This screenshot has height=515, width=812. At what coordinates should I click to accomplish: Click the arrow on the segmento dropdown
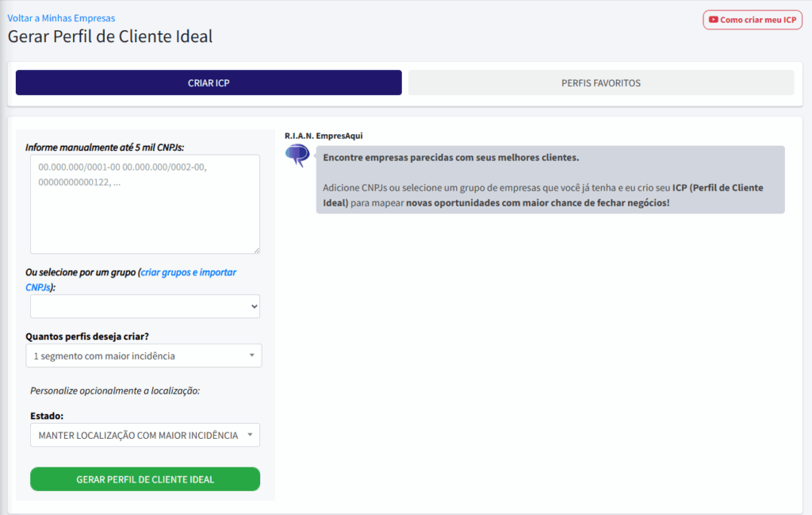tap(251, 356)
